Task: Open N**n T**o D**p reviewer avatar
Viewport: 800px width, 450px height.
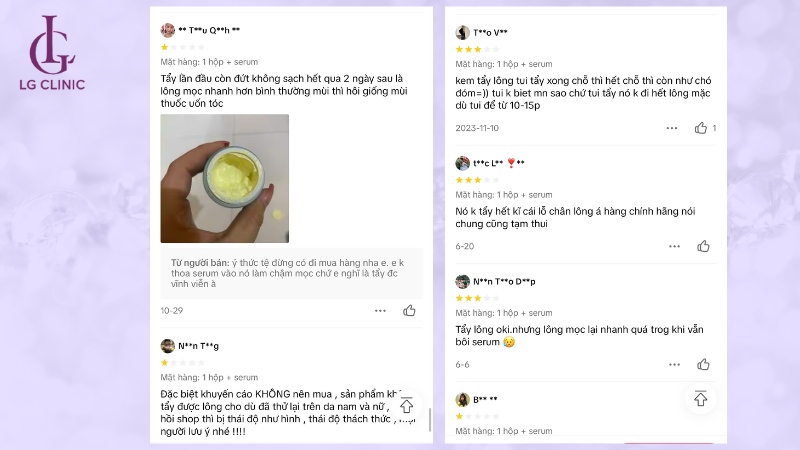Action: [462, 282]
